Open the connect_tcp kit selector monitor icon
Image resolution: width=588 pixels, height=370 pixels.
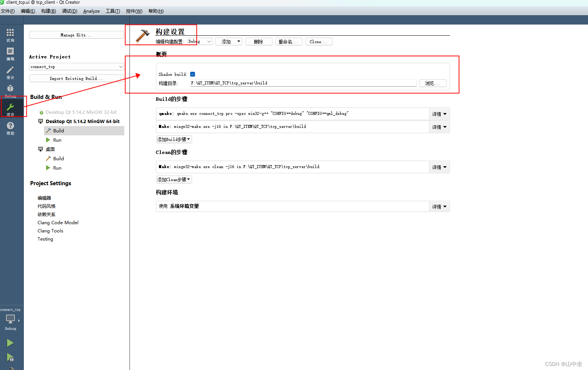click(10, 320)
